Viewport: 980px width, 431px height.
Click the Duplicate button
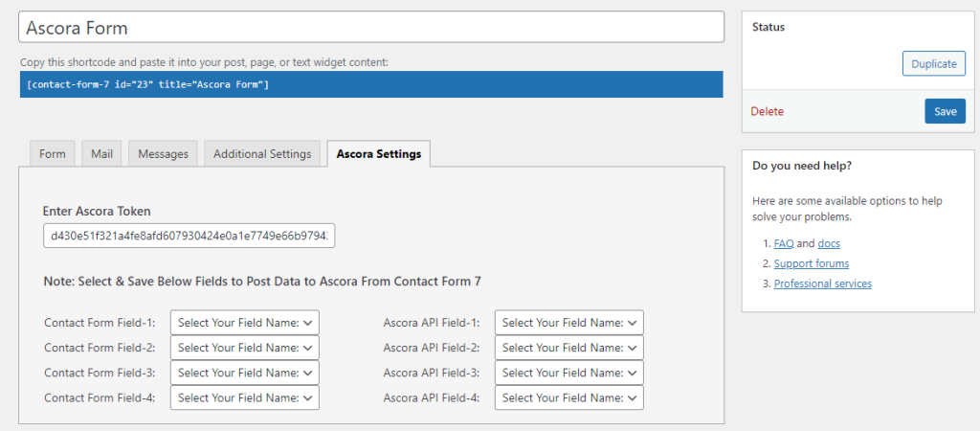933,64
